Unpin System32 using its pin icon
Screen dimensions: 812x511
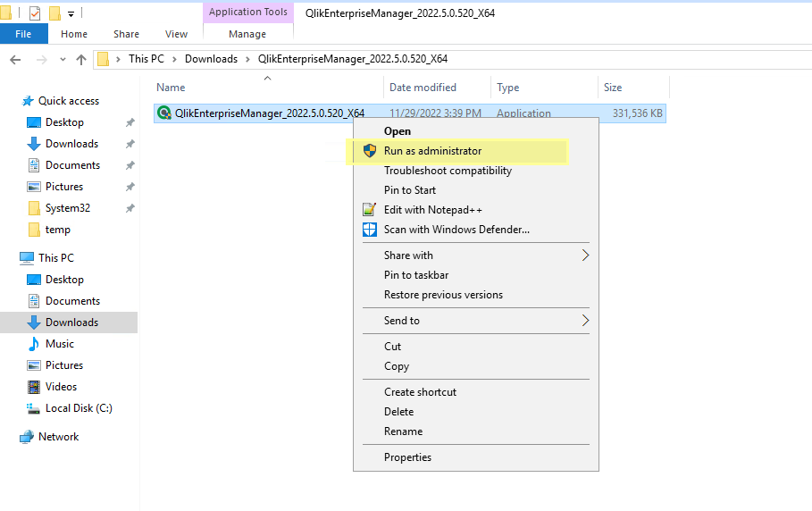(130, 208)
